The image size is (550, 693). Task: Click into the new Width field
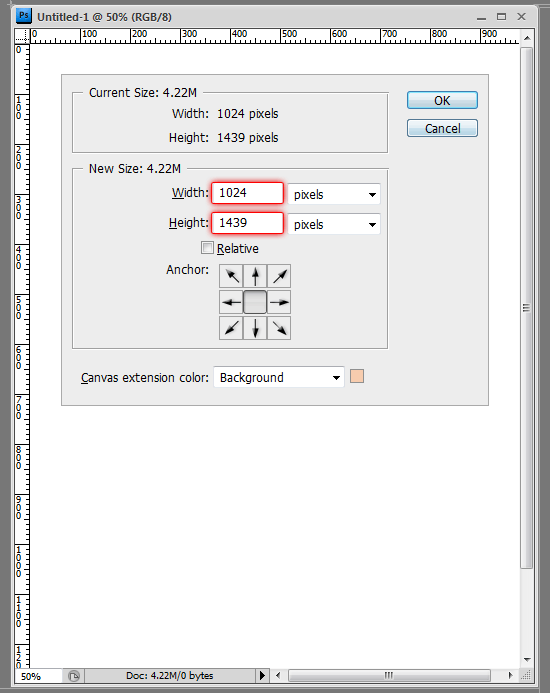pos(247,193)
